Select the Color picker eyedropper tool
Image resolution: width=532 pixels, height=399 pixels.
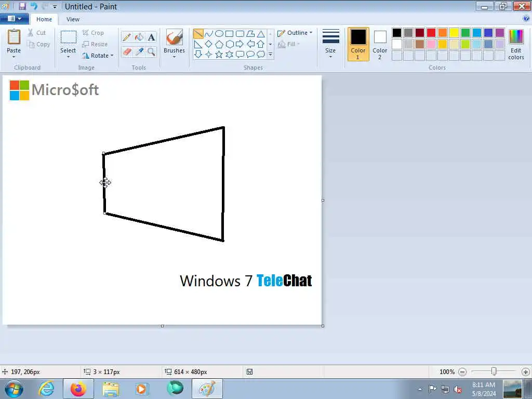[139, 51]
